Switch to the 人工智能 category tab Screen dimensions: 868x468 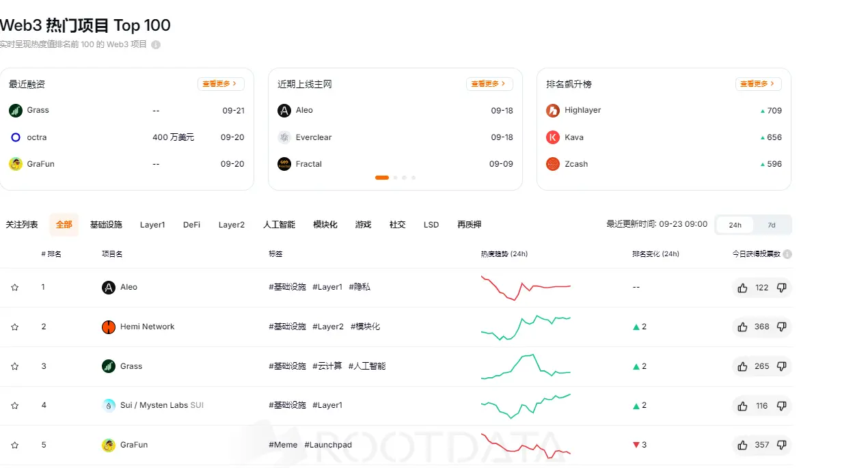pos(278,224)
